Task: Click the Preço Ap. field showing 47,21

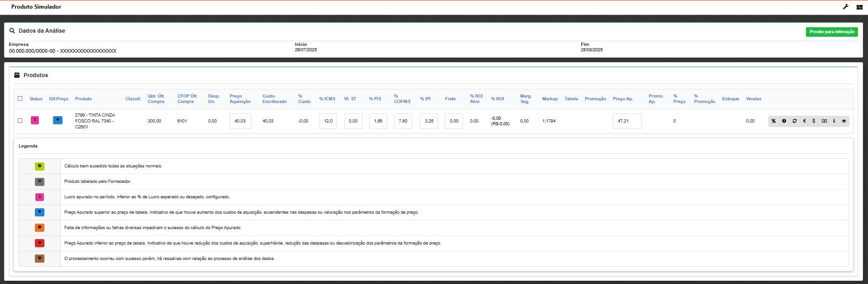Action: (627, 121)
